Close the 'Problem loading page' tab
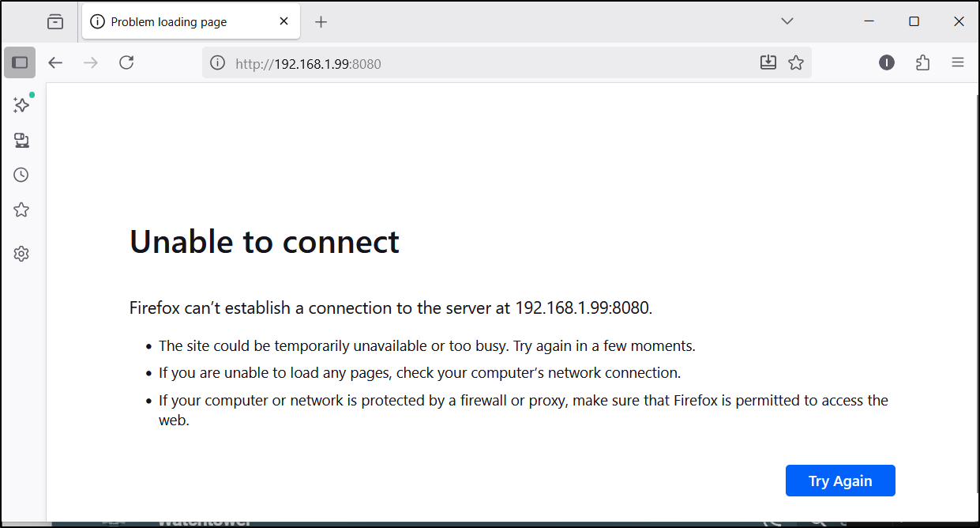Screen dimensions: 980x528 (x=284, y=22)
